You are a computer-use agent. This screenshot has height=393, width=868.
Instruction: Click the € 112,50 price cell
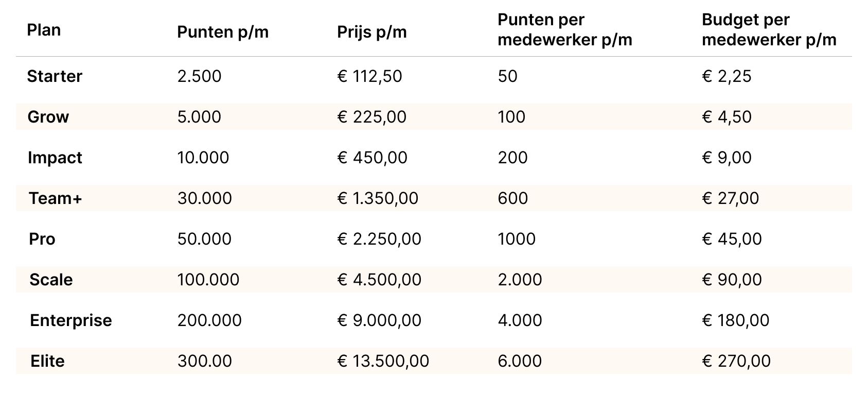369,76
